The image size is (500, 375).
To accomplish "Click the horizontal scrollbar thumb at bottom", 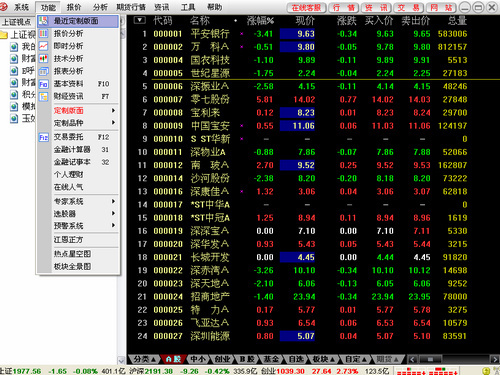I will pos(430,359).
